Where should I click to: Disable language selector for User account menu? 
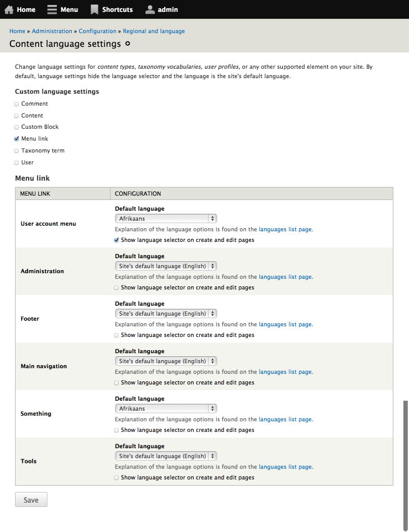pyautogui.click(x=116, y=239)
